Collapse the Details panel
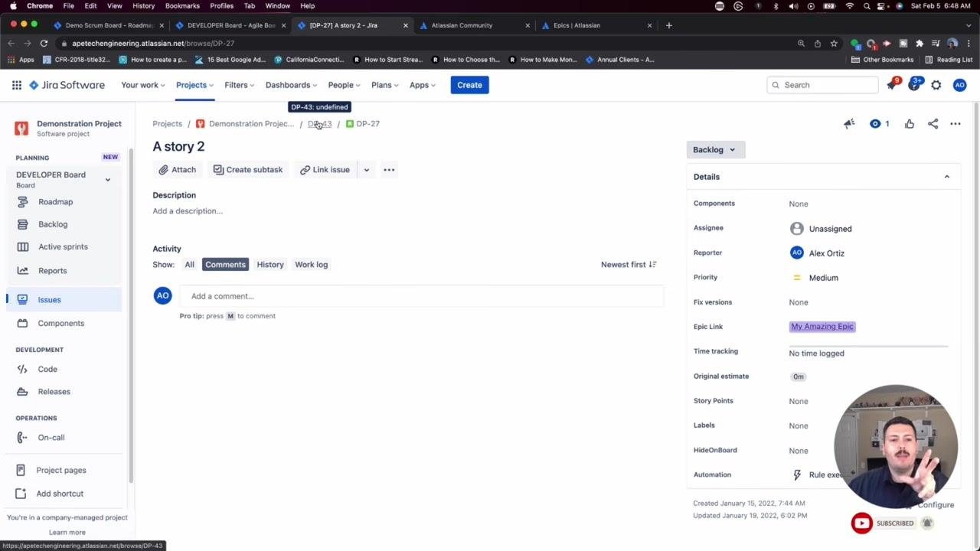The image size is (980, 551). 946,177
